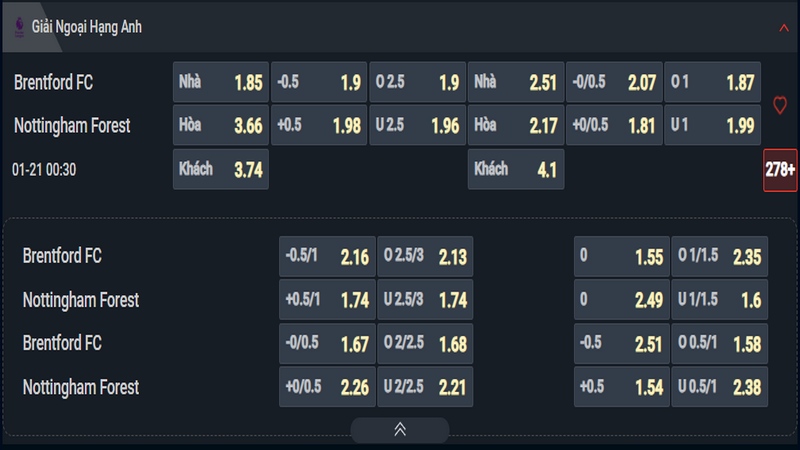Choose under U 2.5 at 1.96
The width and height of the screenshot is (800, 450).
[417, 125]
